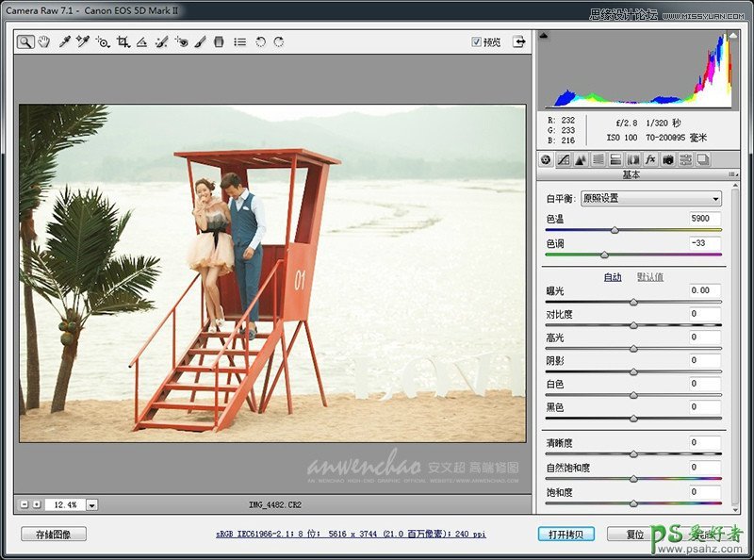Select the Red Eye Removal tool
This screenshot has width=754, height=560.
point(181,42)
